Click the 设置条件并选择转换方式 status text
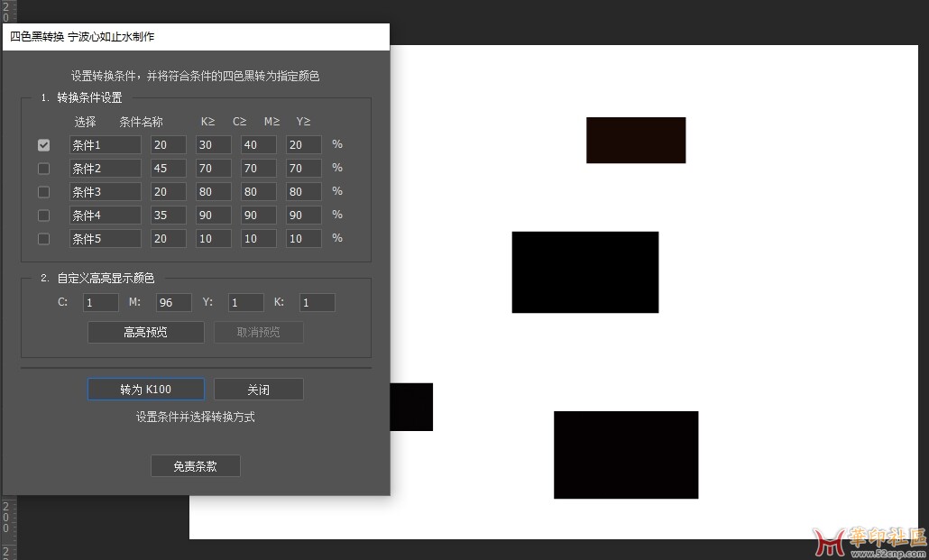 (196, 418)
